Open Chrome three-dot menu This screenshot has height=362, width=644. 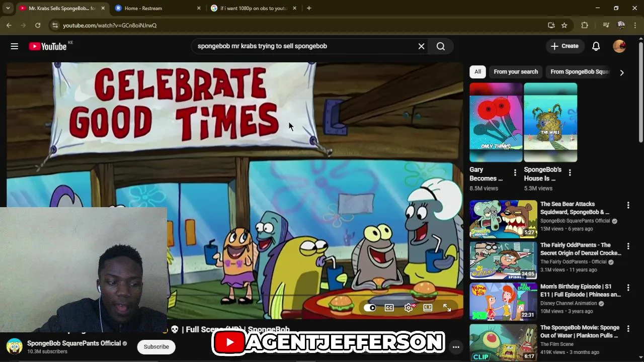click(636, 25)
